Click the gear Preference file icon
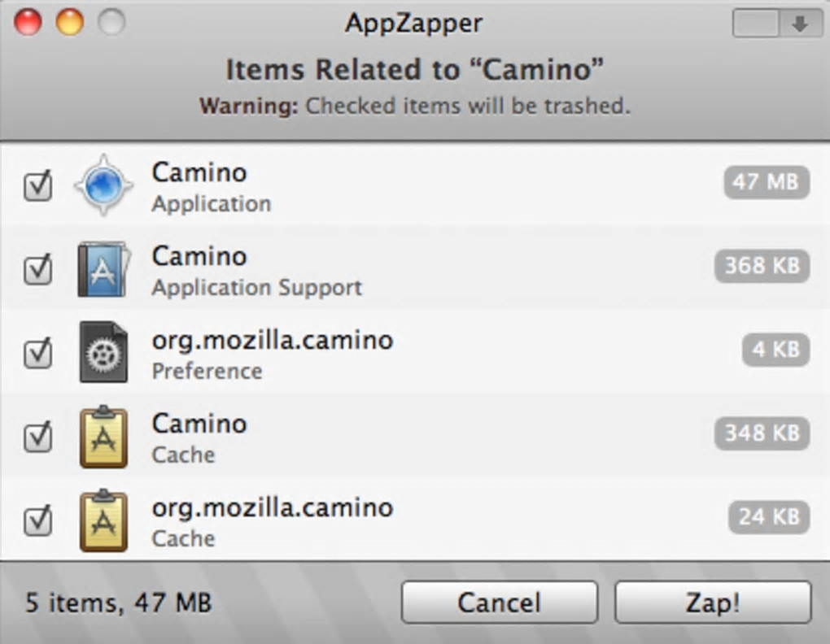Image resolution: width=830 pixels, height=644 pixels. (103, 352)
